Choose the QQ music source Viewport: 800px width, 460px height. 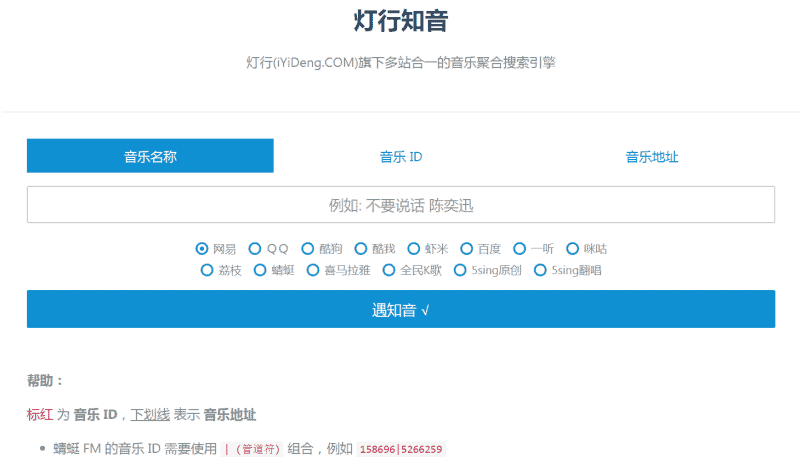coord(255,249)
